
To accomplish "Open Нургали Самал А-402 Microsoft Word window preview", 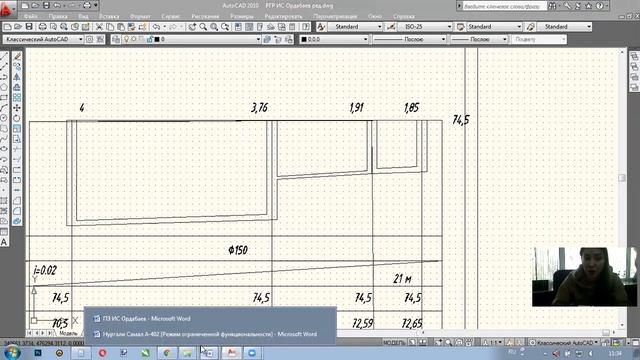I will click(210, 334).
